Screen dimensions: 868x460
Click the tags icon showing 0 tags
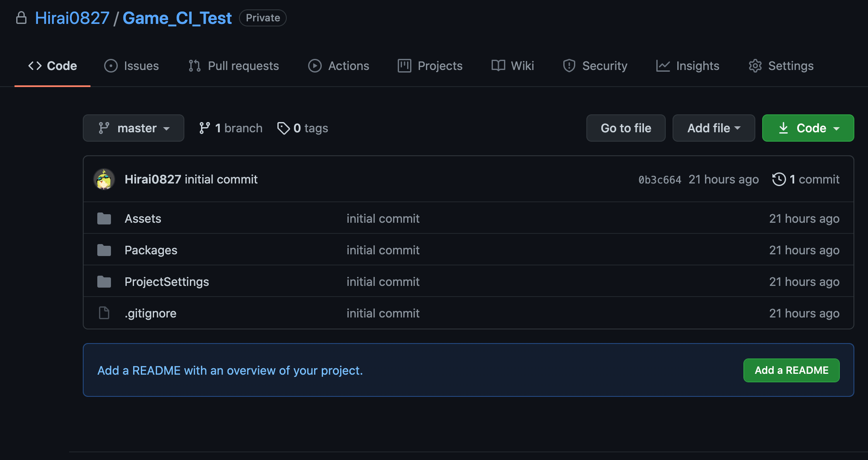[283, 128]
